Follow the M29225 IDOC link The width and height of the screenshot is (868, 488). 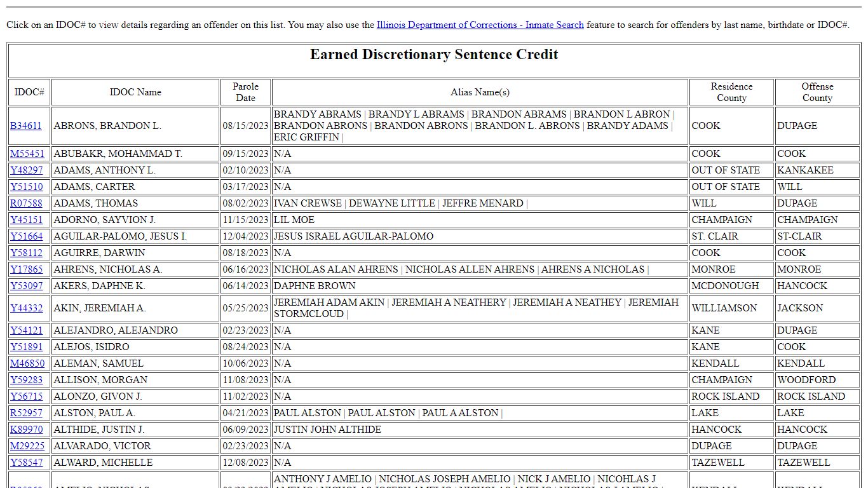(x=27, y=446)
